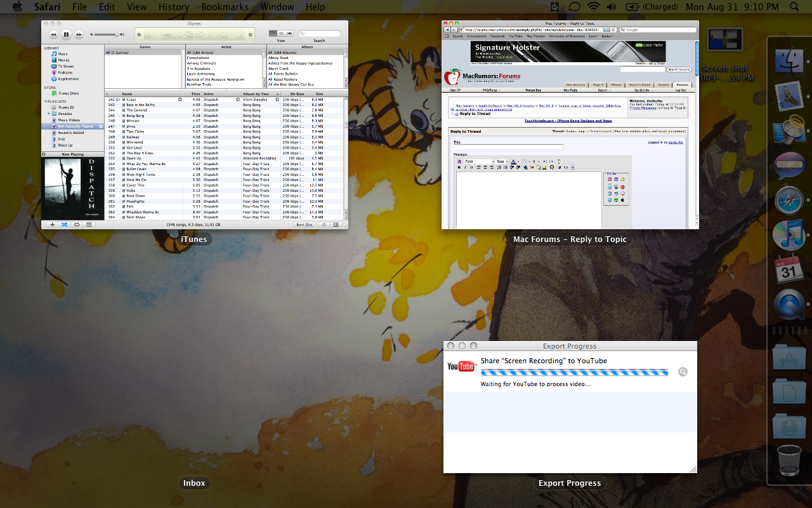Screen dimensions: 812x508
Task: Click the Safari address bar
Action: 538,30
